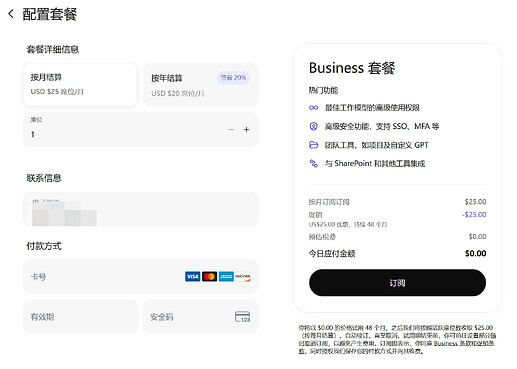Click the Visa card icon
The height and width of the screenshot is (369, 517).
[192, 277]
